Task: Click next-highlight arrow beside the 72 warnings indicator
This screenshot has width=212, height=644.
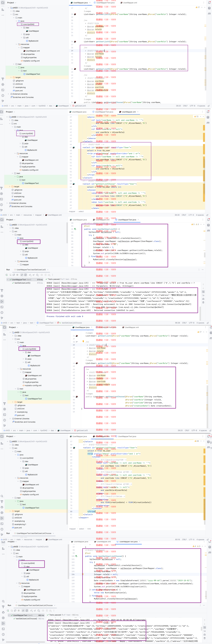Action: pyautogui.click(x=203, y=116)
